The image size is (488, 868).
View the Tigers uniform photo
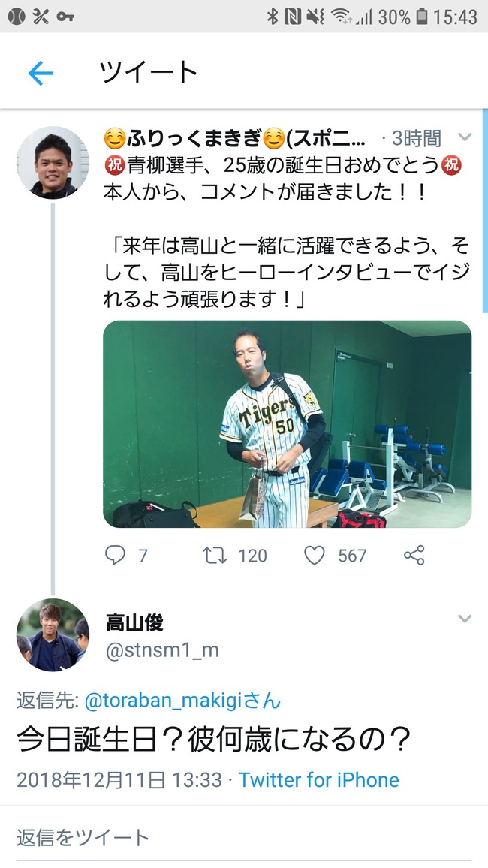tap(287, 424)
